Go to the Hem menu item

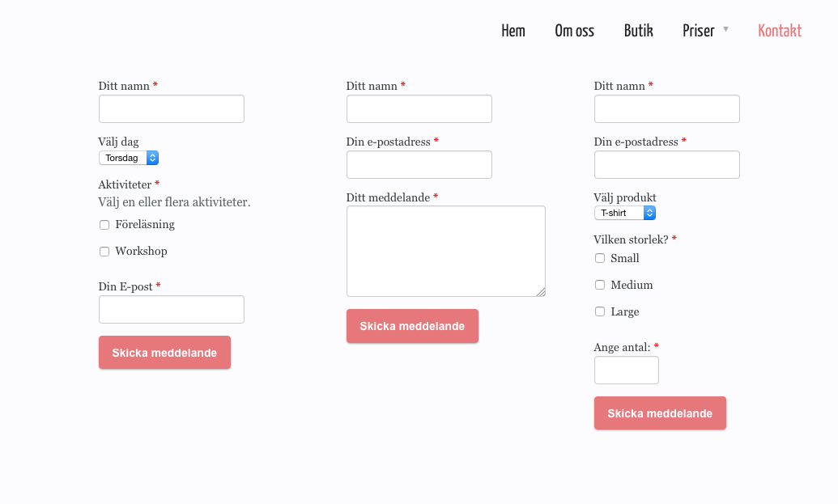[x=513, y=31]
